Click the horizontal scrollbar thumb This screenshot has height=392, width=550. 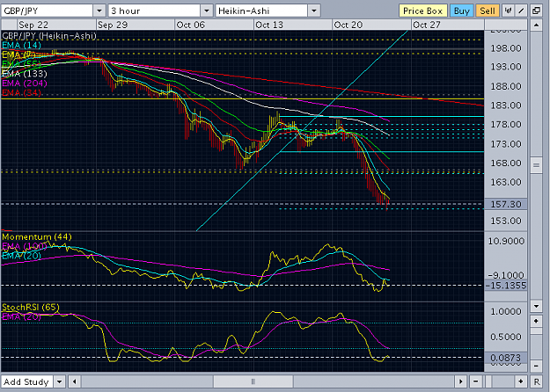coord(253,381)
